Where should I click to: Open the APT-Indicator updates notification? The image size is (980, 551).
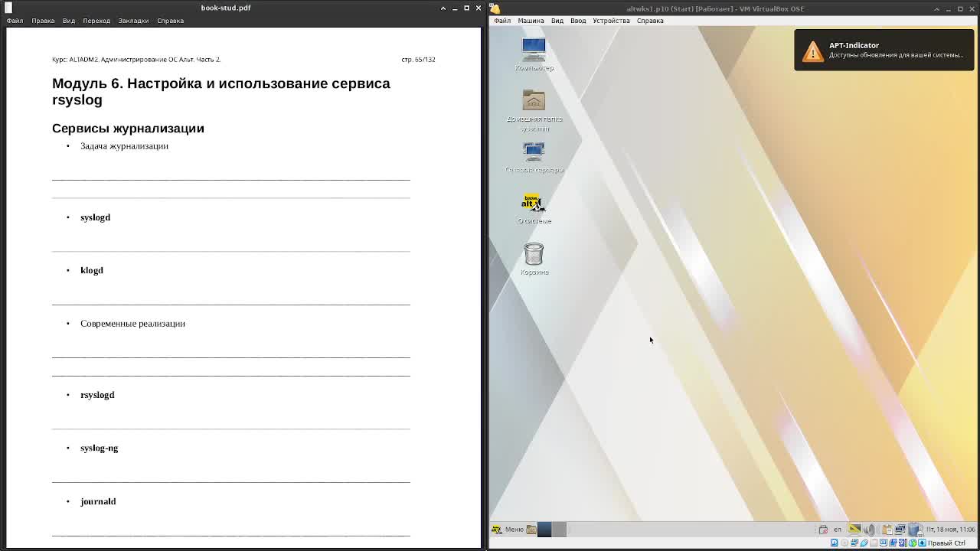pos(884,50)
